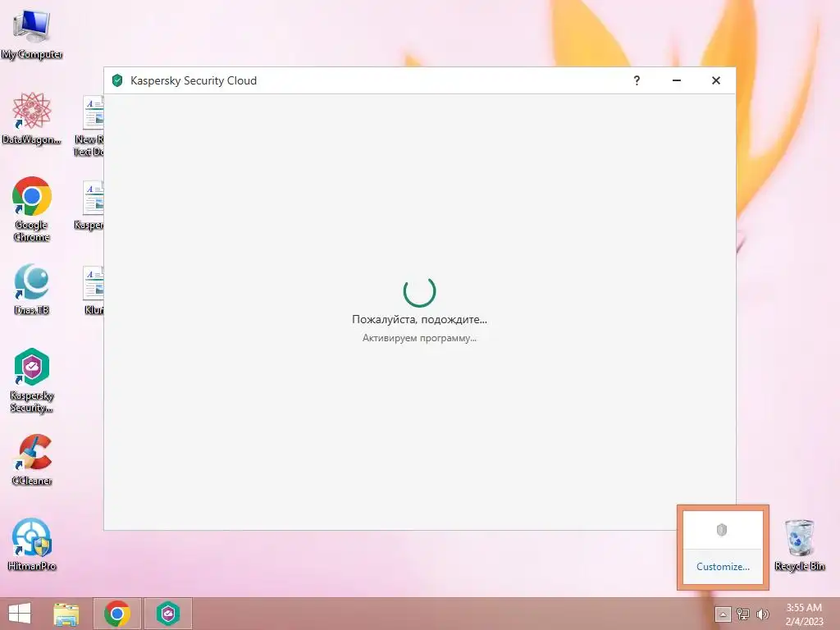Click the 'Активируем программу...' status text

click(x=419, y=338)
